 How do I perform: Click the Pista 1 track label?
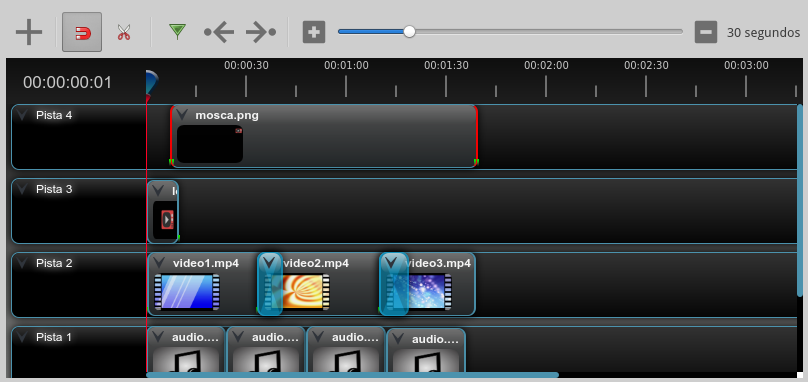pos(54,337)
